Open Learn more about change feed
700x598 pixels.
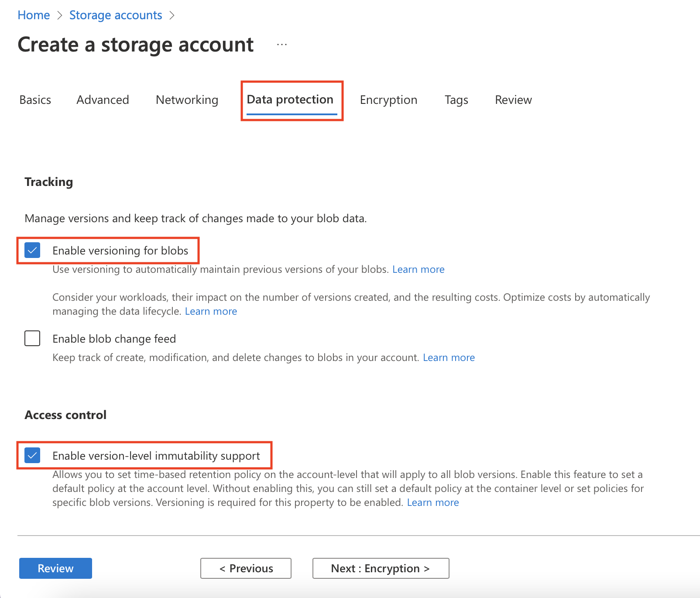[449, 357]
